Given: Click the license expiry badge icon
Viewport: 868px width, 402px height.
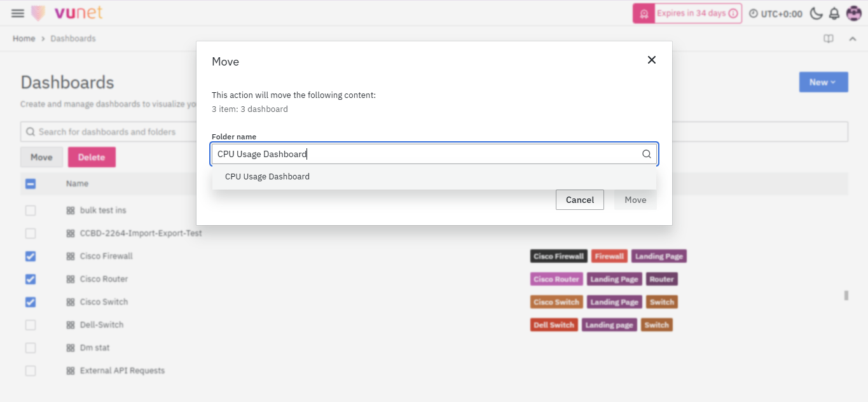Looking at the screenshot, I should click(x=644, y=13).
